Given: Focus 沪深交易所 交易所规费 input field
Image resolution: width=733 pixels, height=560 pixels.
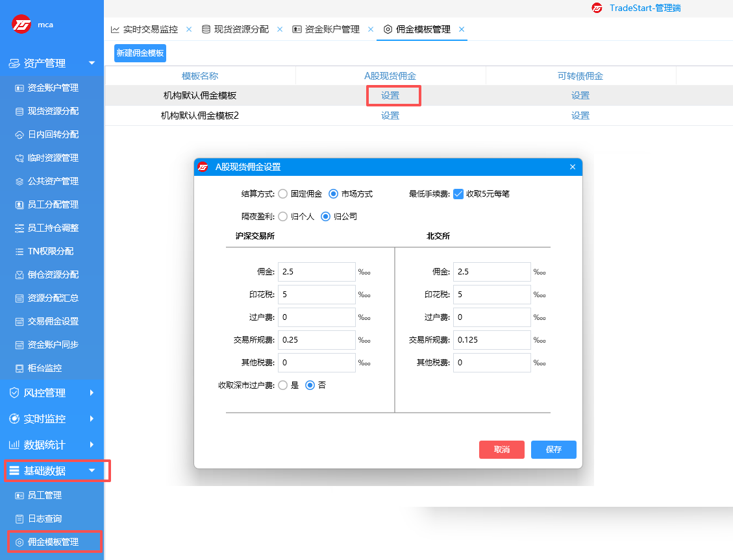Looking at the screenshot, I should [316, 340].
